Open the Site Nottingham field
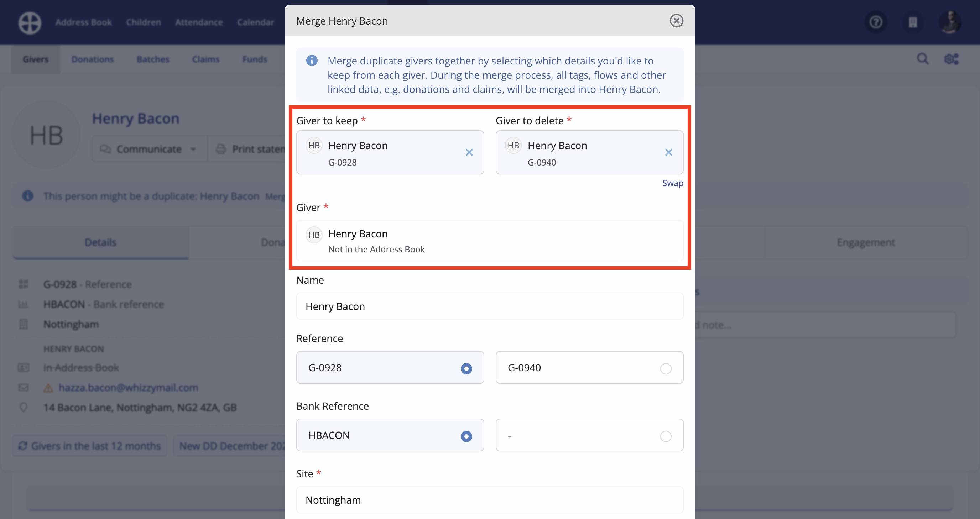 pos(490,500)
